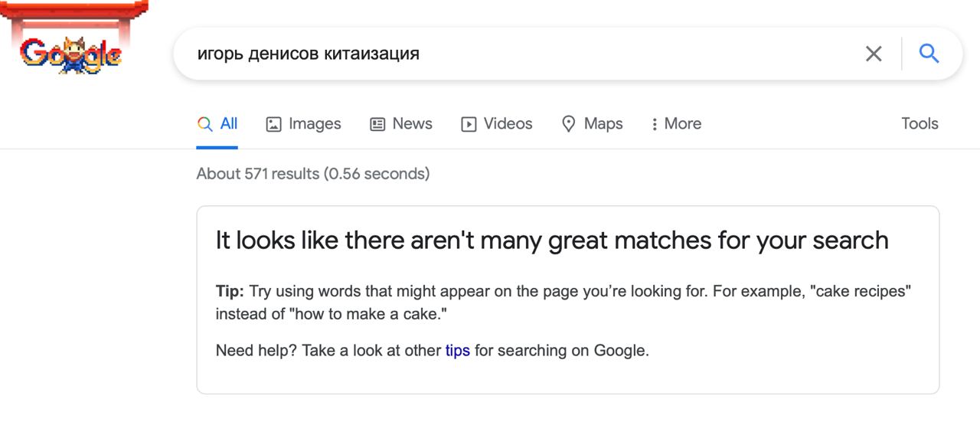Clear the search query with the X icon
980x422 pixels.
point(874,54)
